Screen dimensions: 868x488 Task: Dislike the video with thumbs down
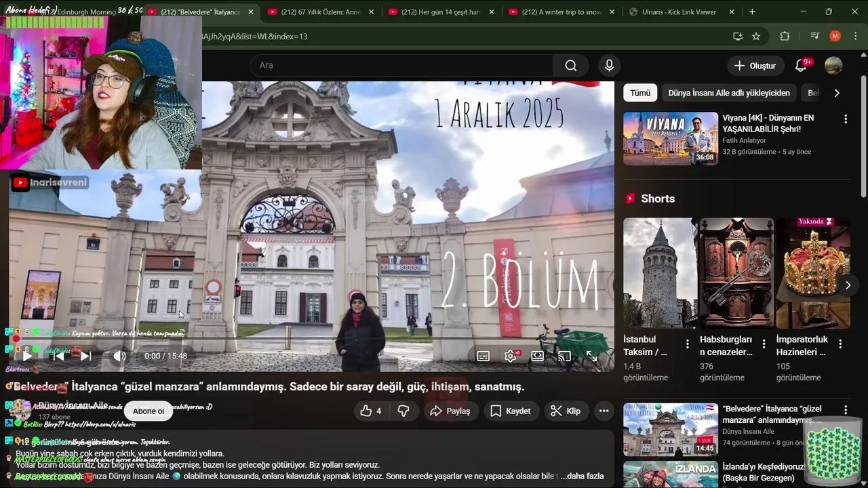(403, 411)
